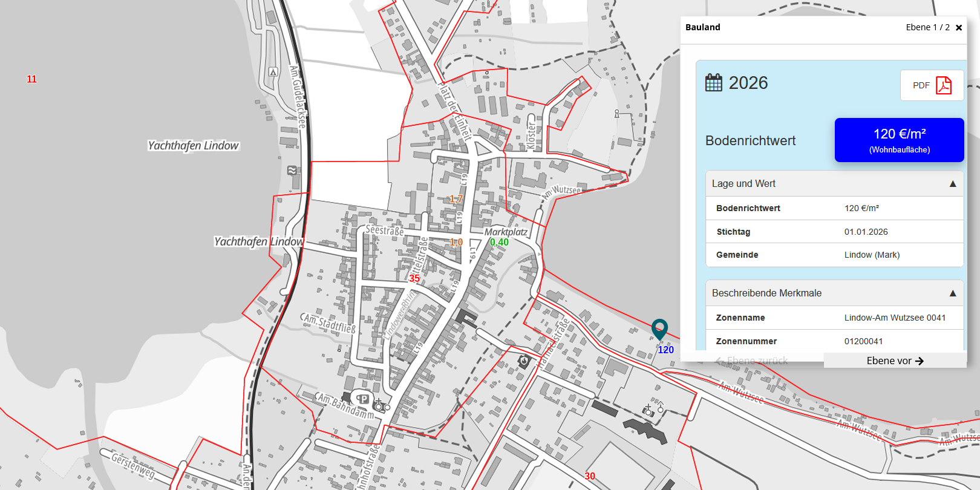This screenshot has width=980, height=490.
Task: Click the green 0,40 value near Marktplatz
Action: pos(499,243)
